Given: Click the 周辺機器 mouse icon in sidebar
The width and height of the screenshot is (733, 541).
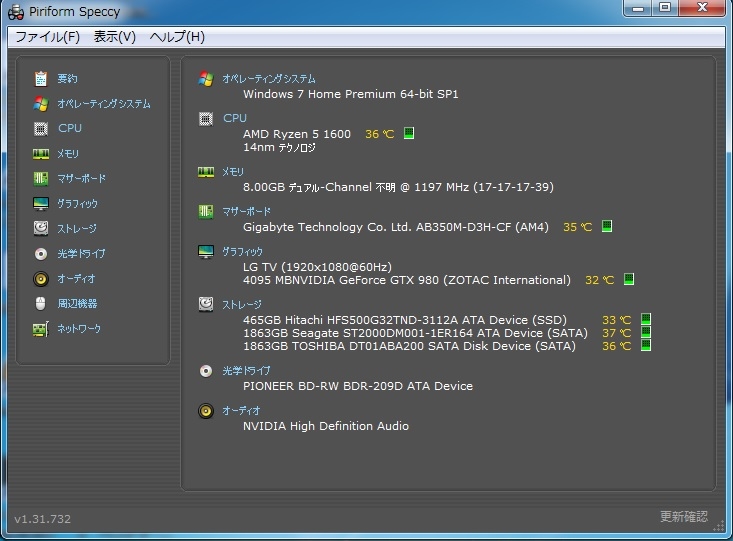Looking at the screenshot, I should tap(41, 303).
